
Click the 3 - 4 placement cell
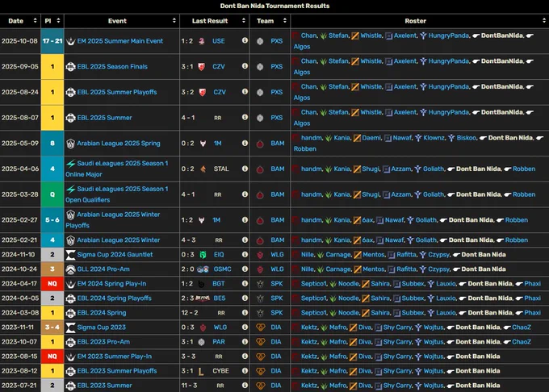52,327
